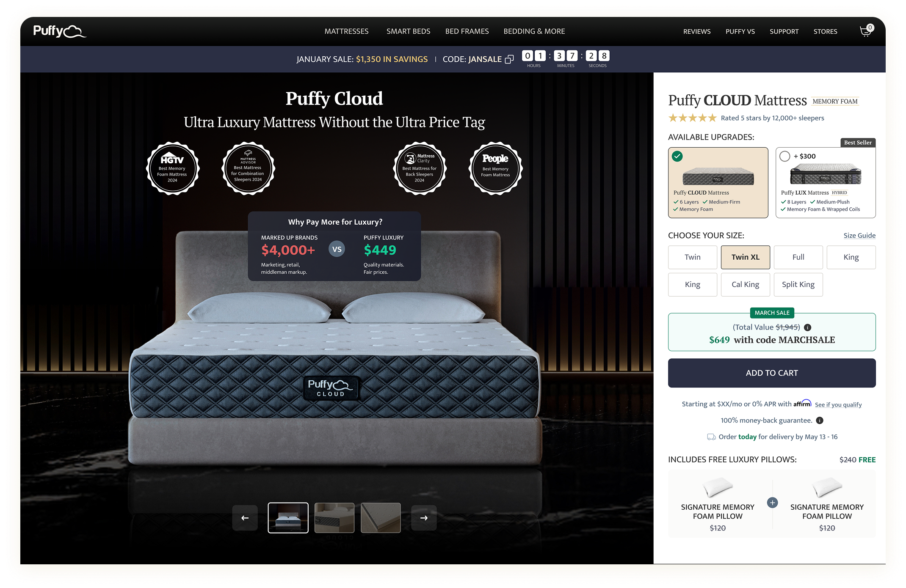Click the Mattress Clarity award badge
Screen dimensions: 906x588
click(420, 168)
